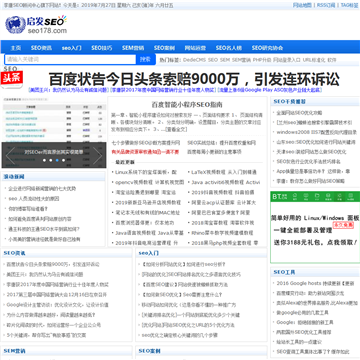Open the 2019抖音视频教程 article link
This screenshot has height=360, width=360.
click(223, 192)
